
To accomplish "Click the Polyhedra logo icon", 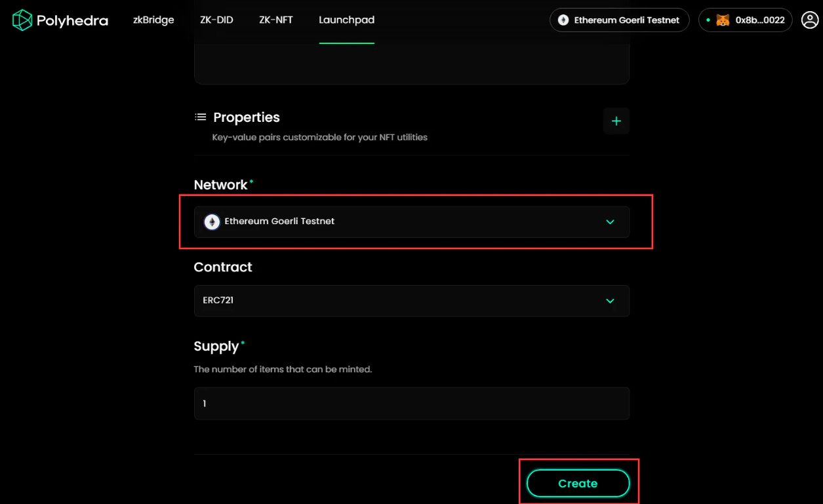I will (22, 20).
